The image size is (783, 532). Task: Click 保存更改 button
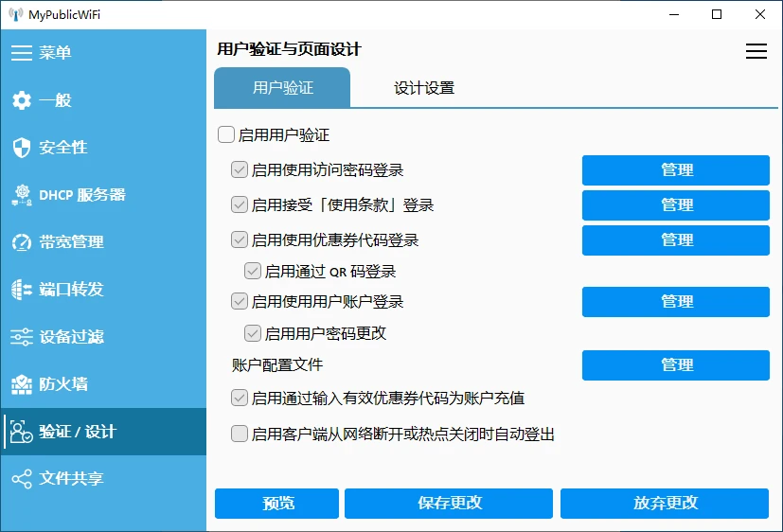point(449,504)
